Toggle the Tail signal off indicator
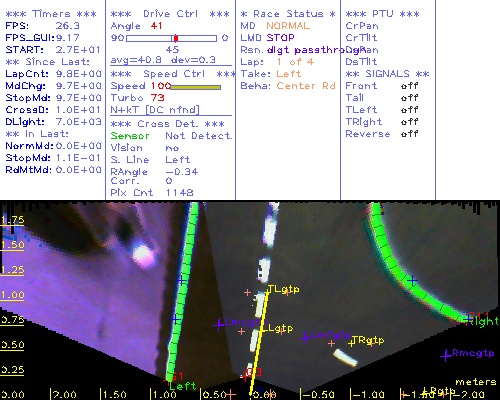The height and width of the screenshot is (400, 500). 410,98
